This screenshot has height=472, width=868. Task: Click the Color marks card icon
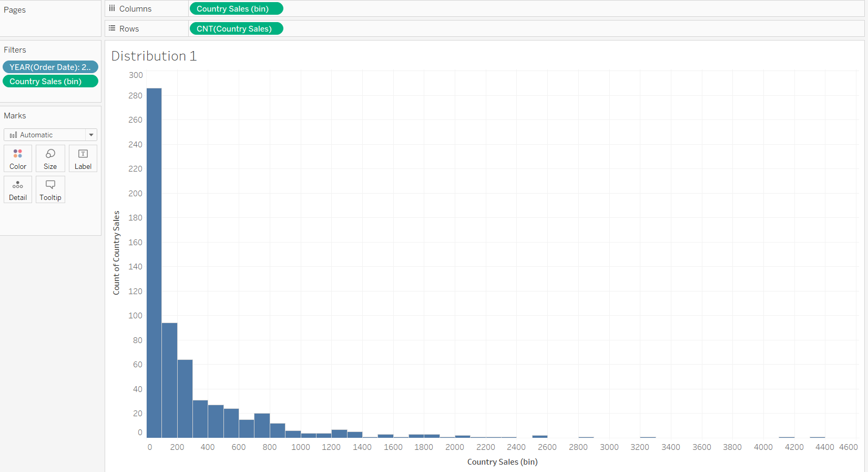[18, 158]
